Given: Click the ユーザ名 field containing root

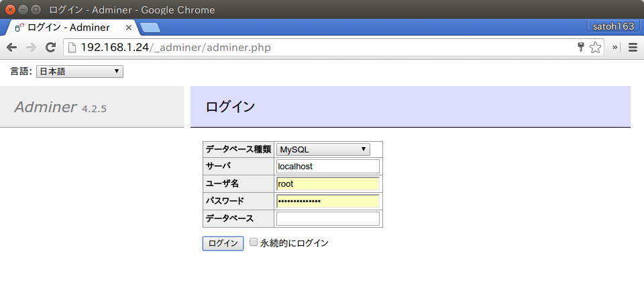Looking at the screenshot, I should [328, 184].
